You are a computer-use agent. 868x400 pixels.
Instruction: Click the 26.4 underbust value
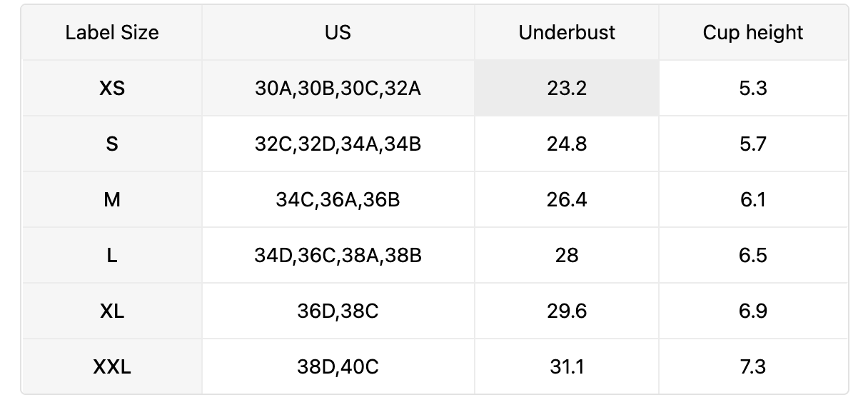[567, 200]
